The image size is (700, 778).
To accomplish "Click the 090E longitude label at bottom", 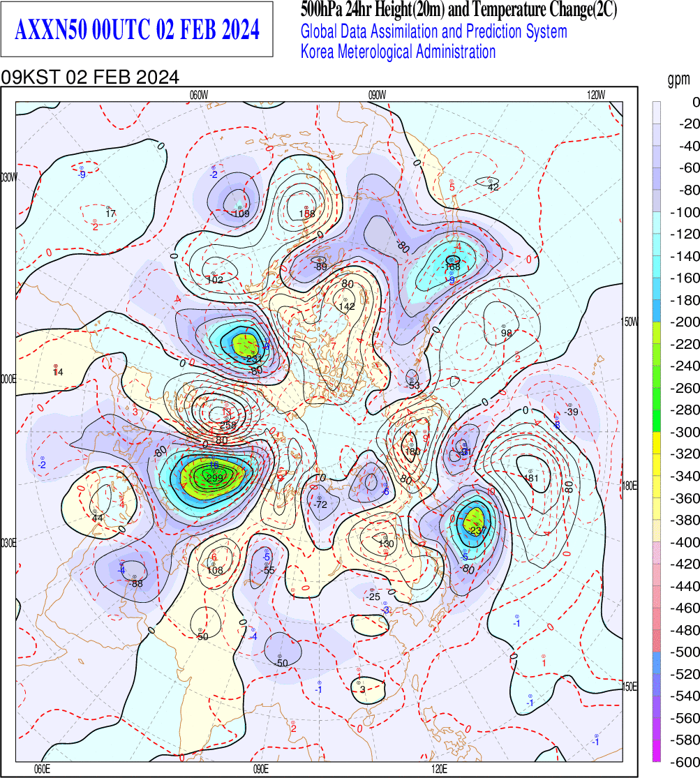I will 260,769.
